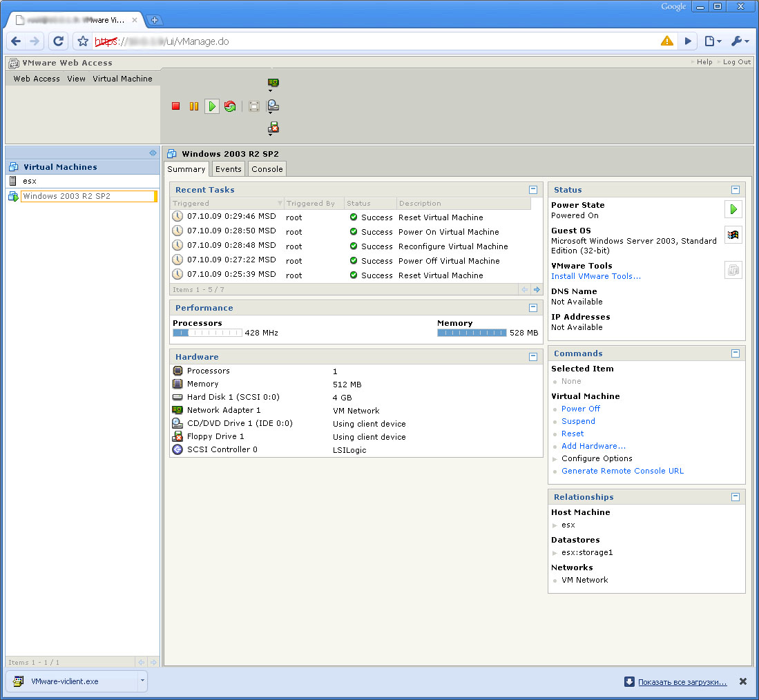The height and width of the screenshot is (700, 759).
Task: Click the Reset virtual machine toolbar icon
Action: [230, 106]
